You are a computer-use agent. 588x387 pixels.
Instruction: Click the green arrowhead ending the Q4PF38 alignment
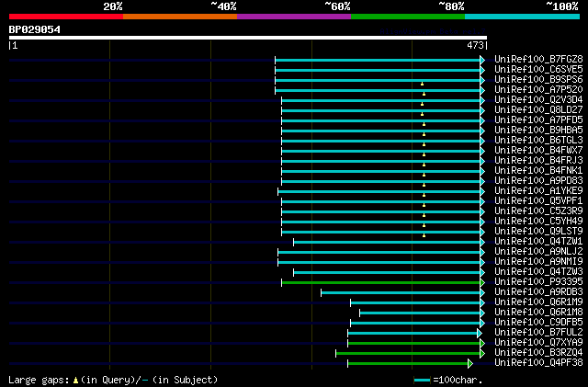click(x=470, y=364)
